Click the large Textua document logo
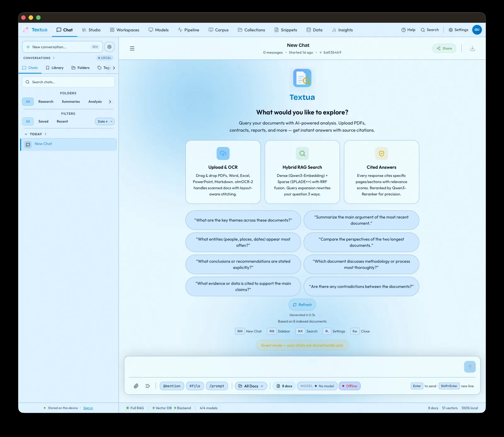The image size is (504, 437). coord(302,78)
